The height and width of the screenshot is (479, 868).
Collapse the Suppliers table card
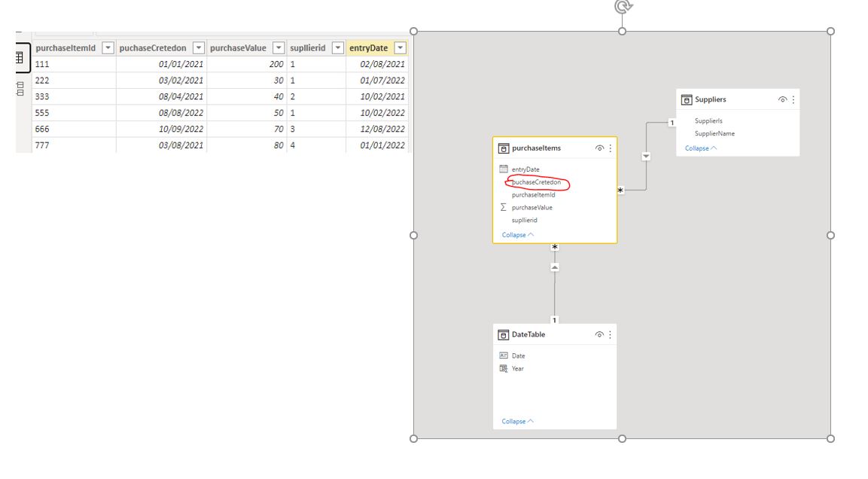700,148
